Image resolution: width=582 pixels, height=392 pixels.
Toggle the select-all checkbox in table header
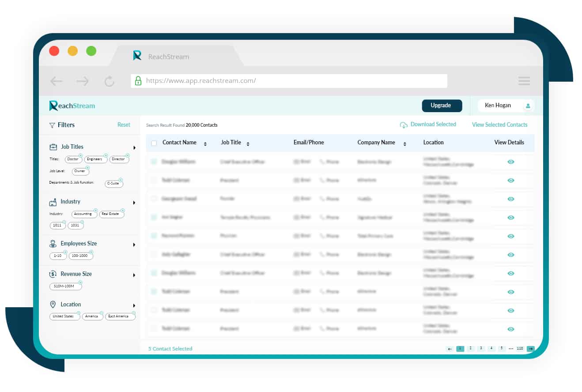click(154, 143)
